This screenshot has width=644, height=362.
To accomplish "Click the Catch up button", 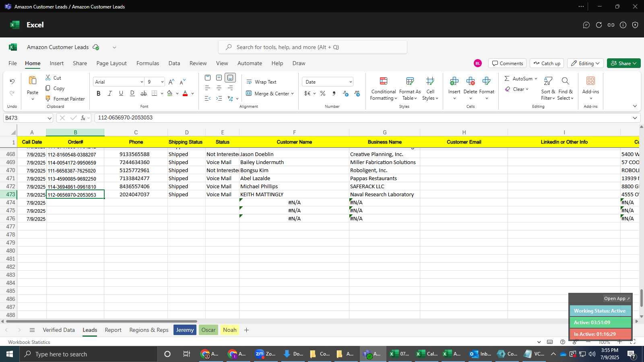I will (547, 64).
